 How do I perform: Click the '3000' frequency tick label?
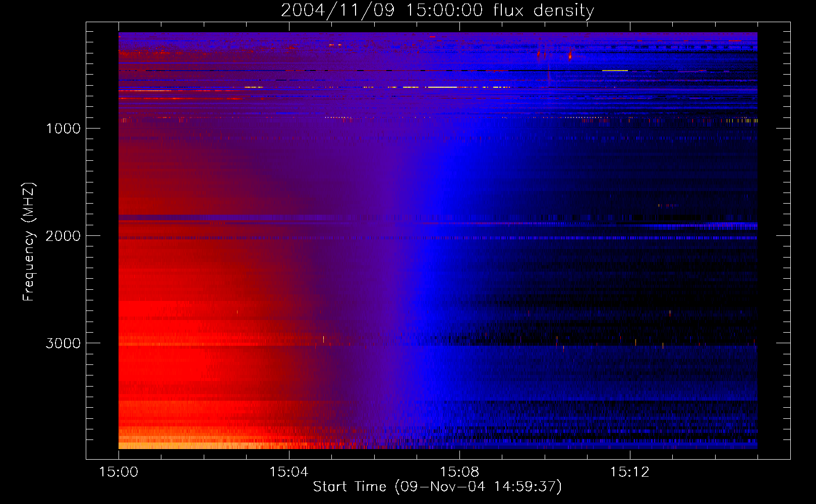click(63, 343)
